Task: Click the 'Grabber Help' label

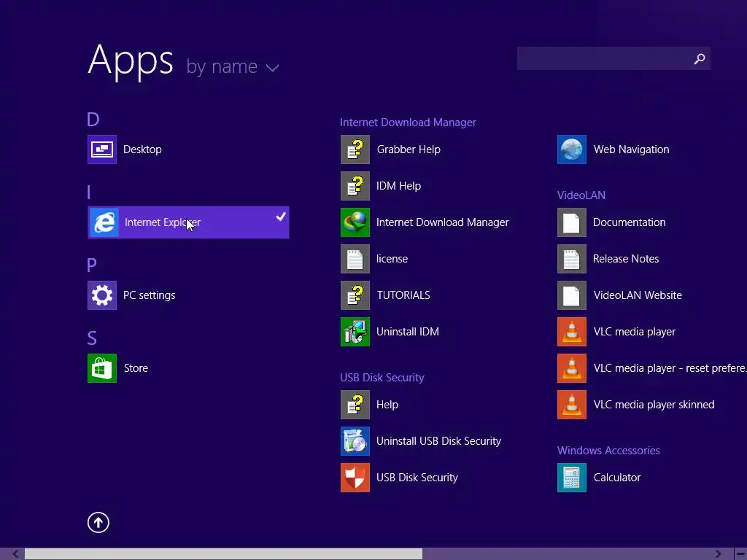Action: [409, 149]
